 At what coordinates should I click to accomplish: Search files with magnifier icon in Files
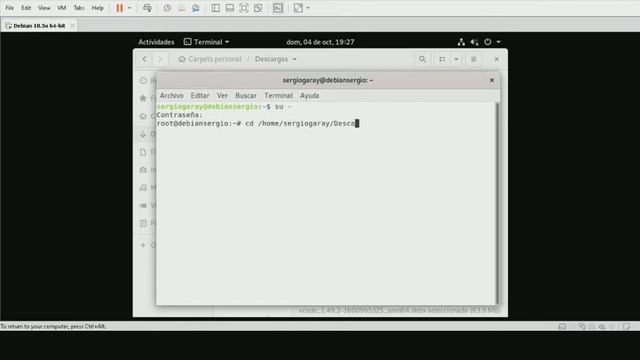pos(422,59)
